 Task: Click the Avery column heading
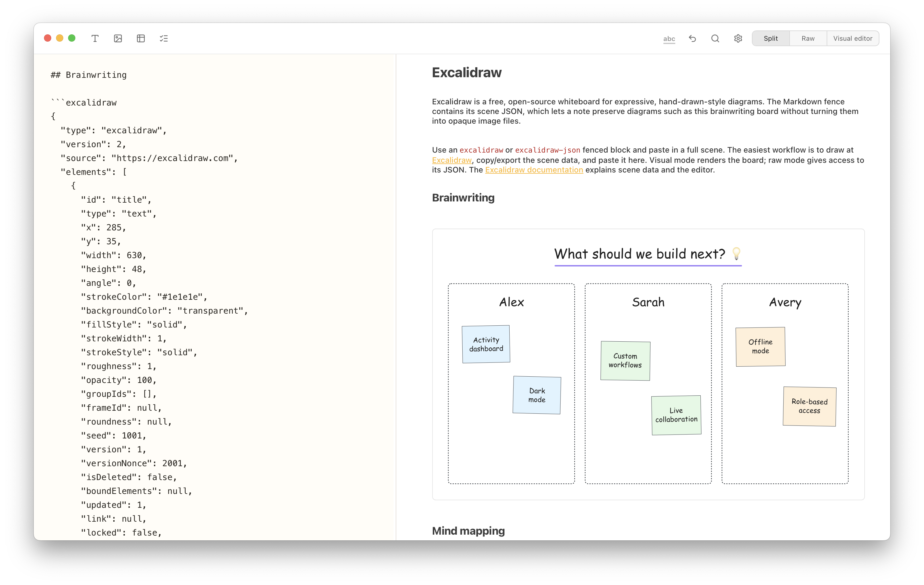[785, 303]
